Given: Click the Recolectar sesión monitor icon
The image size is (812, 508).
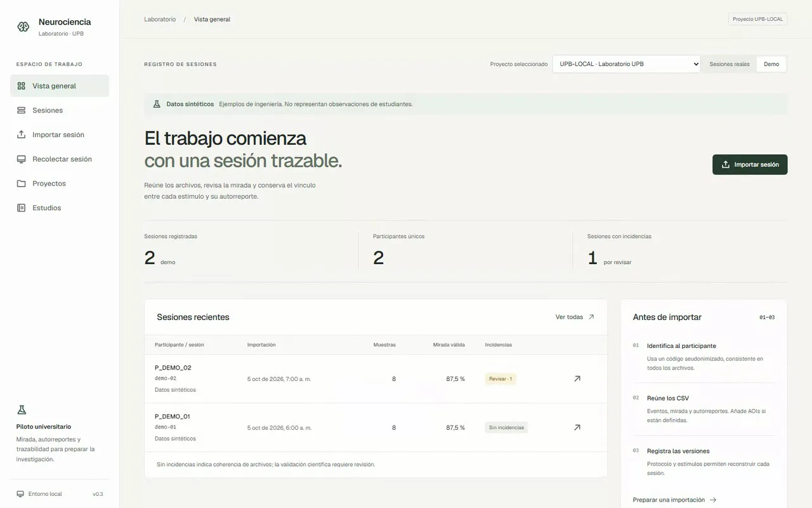Looking at the screenshot, I should click(22, 159).
